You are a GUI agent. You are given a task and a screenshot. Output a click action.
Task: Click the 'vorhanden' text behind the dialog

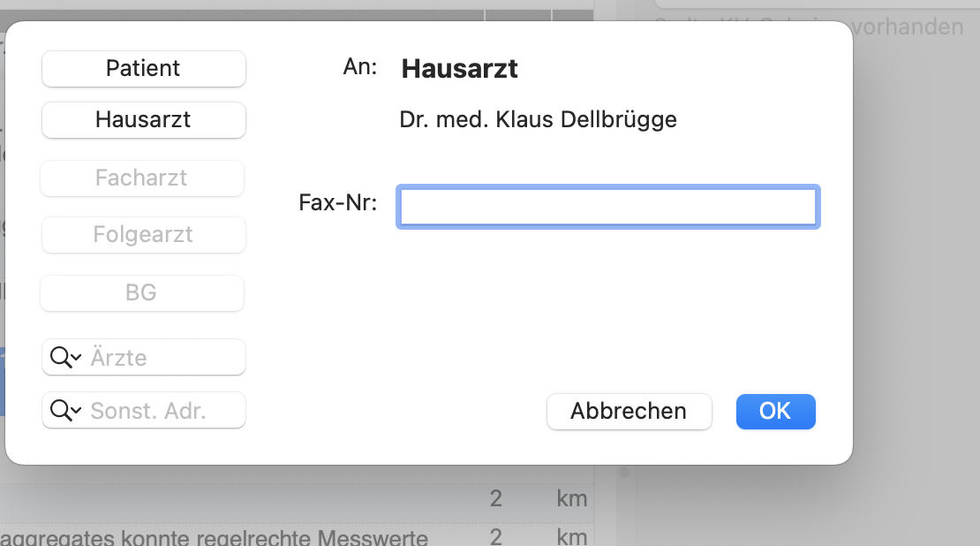point(908,27)
